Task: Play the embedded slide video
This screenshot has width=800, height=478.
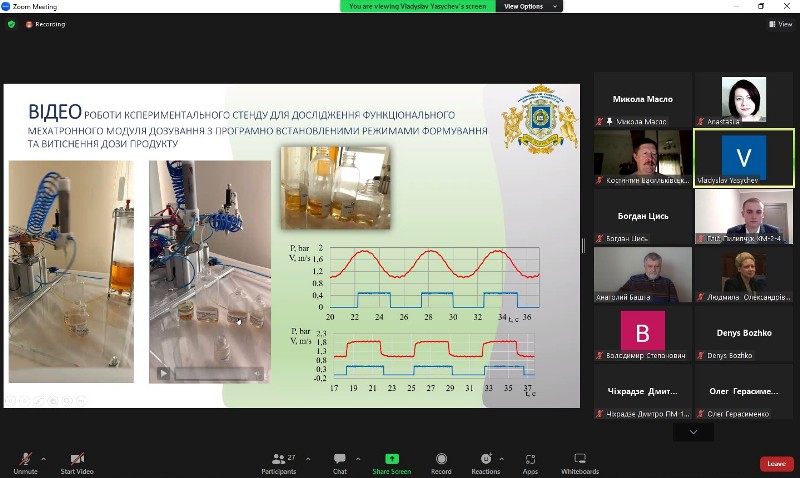Action: 163,373
